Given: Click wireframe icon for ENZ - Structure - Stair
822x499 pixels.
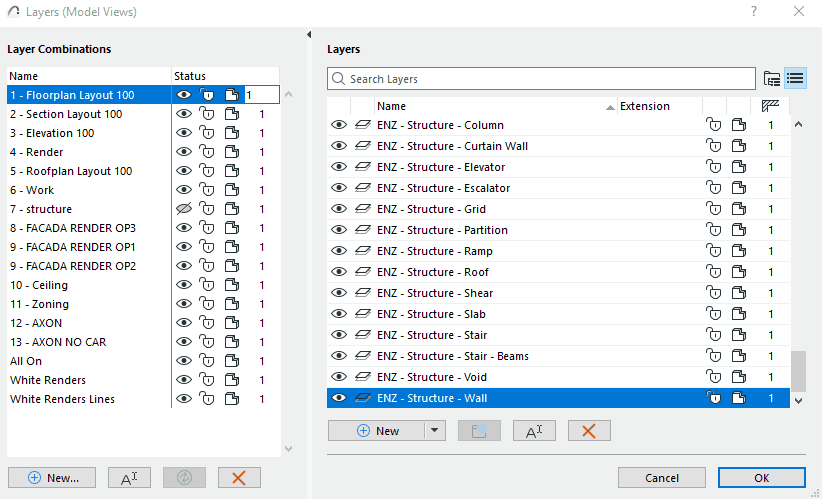Looking at the screenshot, I should pyautogui.click(x=739, y=334).
